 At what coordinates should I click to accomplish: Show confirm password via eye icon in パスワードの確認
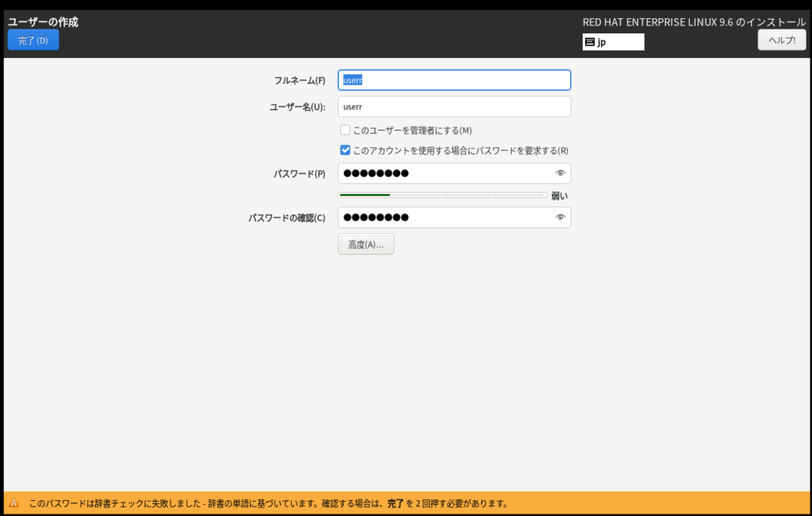pos(561,217)
